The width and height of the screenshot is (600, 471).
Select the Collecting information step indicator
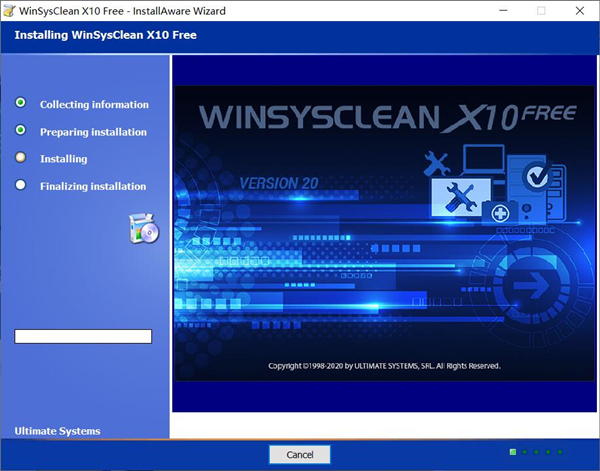click(x=21, y=103)
